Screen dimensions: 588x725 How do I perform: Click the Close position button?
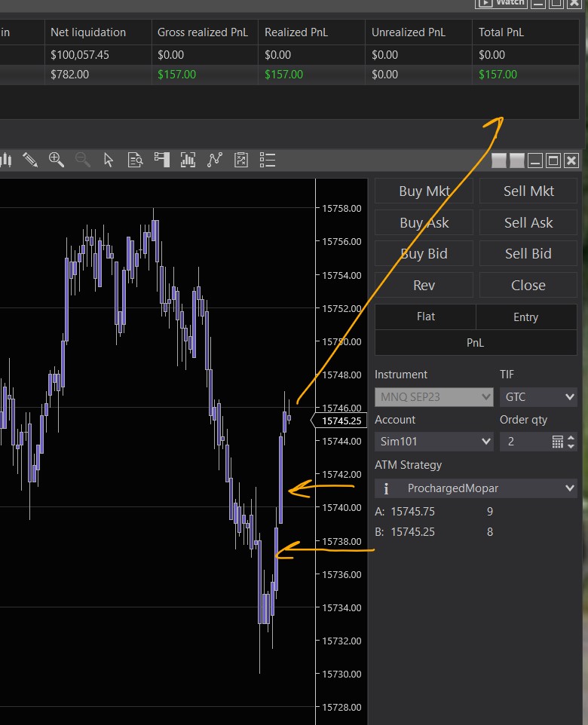click(x=528, y=285)
